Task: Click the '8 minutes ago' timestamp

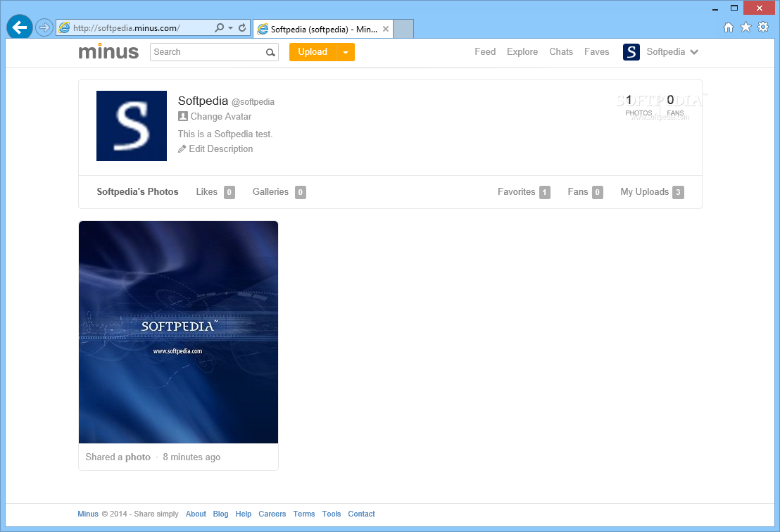Action: point(191,457)
